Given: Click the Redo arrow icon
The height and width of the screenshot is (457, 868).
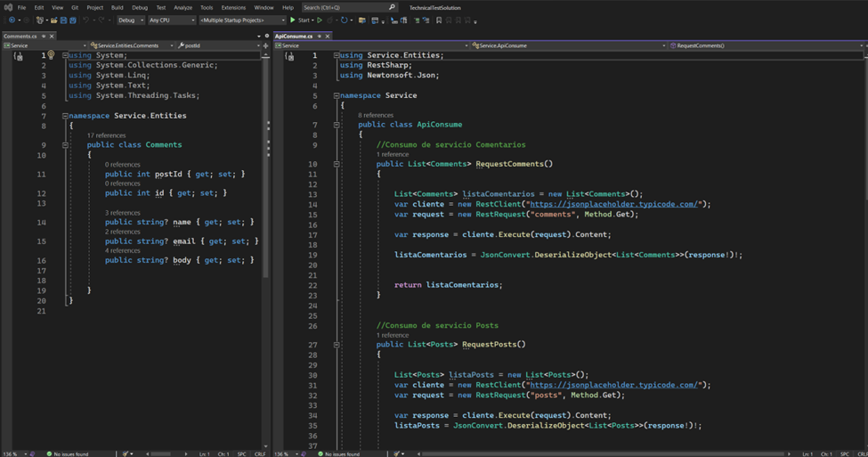Looking at the screenshot, I should [101, 20].
